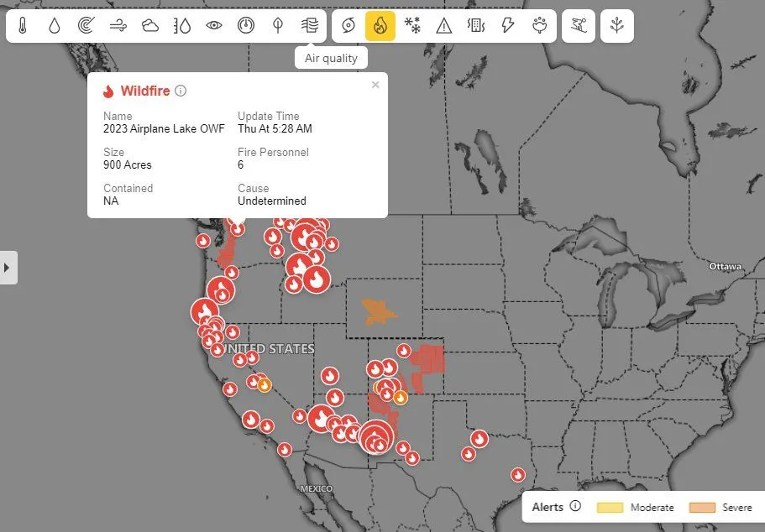
Task: Click southernmost Texas wildfire marker
Action: [x=518, y=474]
